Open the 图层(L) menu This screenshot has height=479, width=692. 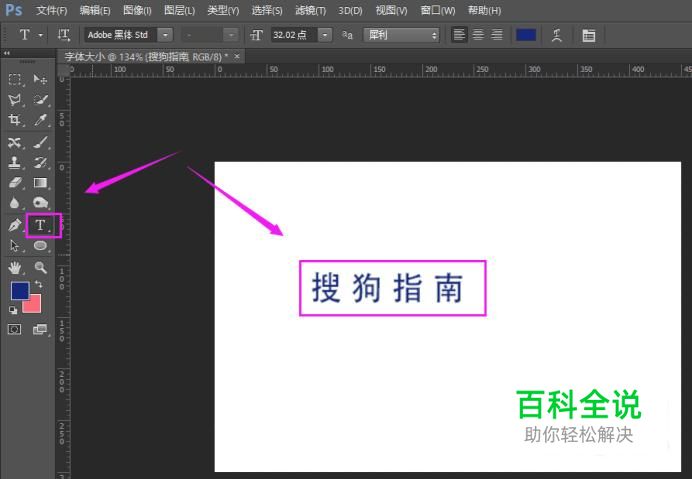[x=180, y=10]
